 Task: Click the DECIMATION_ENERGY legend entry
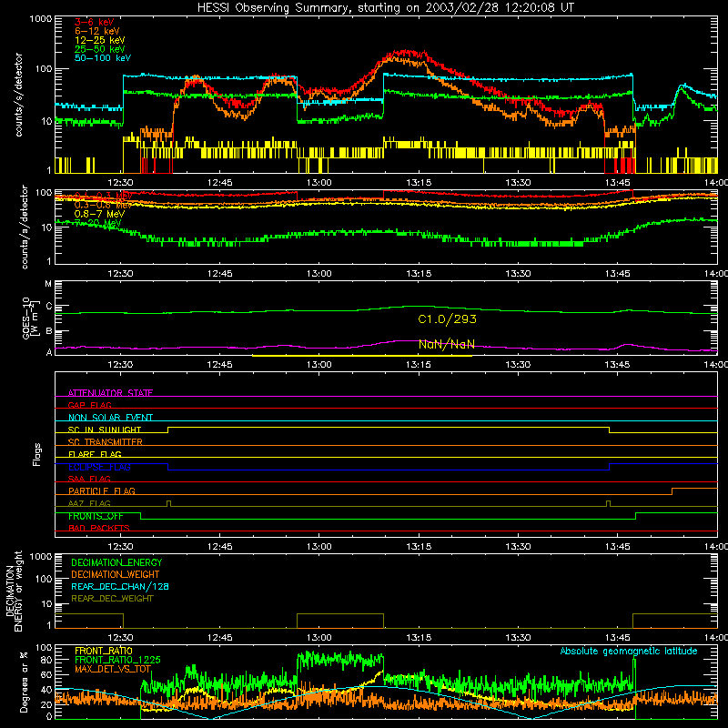click(x=116, y=562)
